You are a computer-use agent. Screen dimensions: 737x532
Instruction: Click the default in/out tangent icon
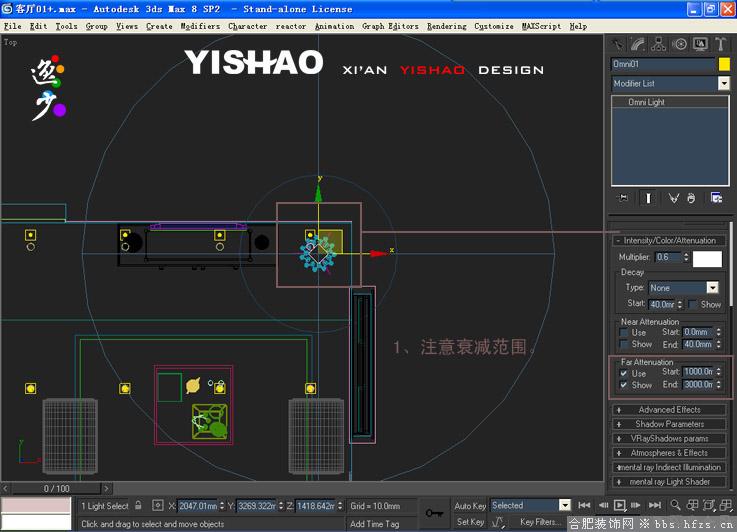498,522
